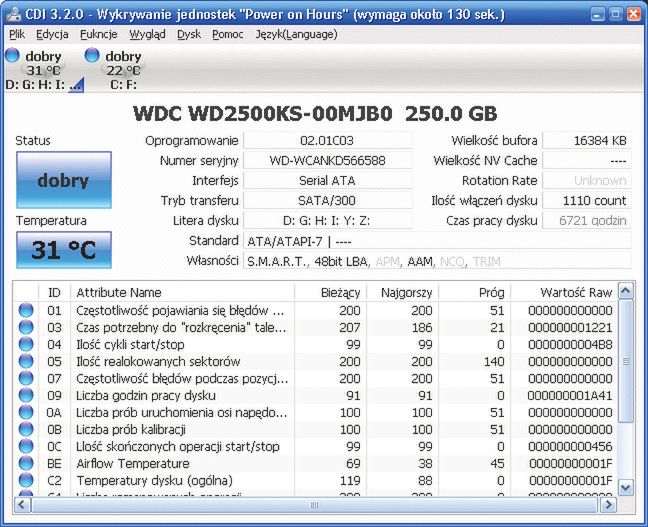Click status orb of attribute 0C
Screen dimensions: 648x527
[26, 446]
